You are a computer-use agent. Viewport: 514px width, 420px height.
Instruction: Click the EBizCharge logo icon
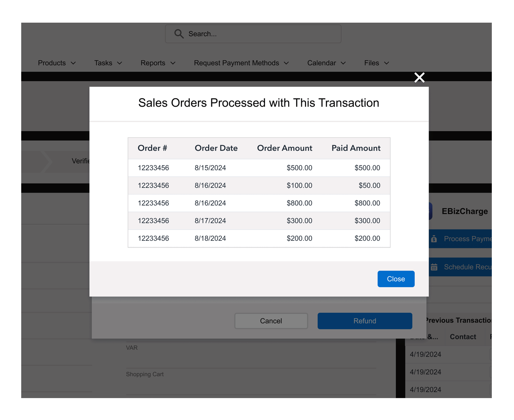[430, 211]
